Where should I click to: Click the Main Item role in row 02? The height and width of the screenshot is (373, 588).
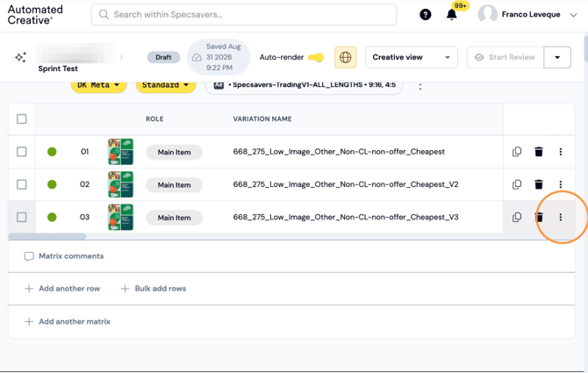174,185
